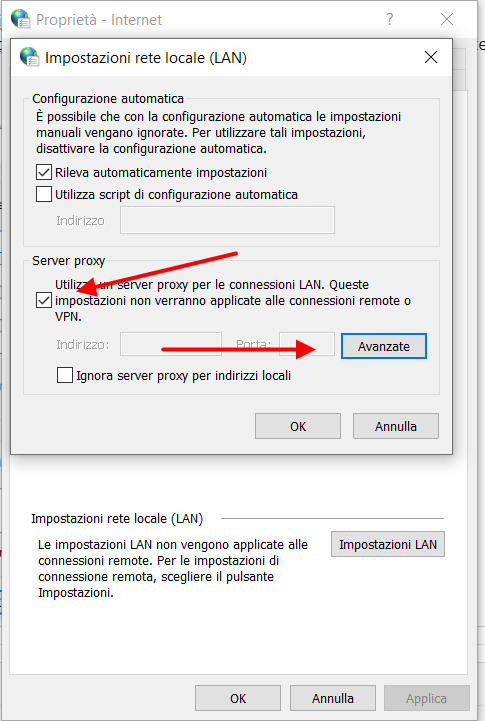Click OK at bottom of Proprietà - Internet

tap(238, 698)
